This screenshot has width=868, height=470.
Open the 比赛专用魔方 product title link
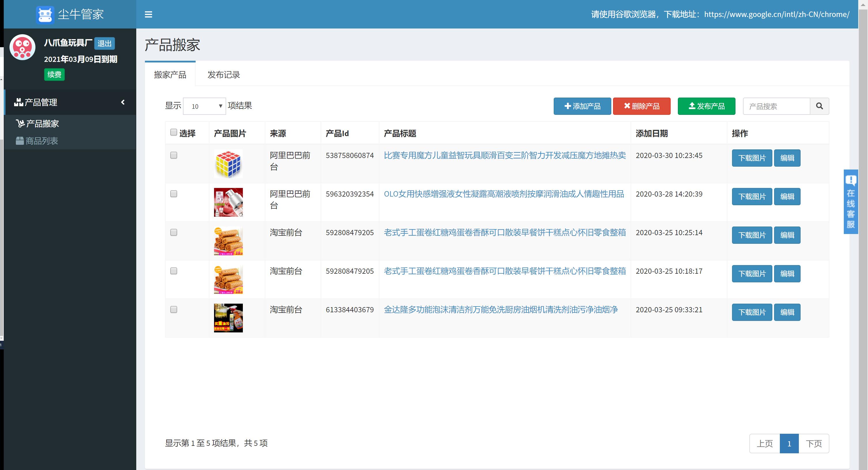click(505, 155)
